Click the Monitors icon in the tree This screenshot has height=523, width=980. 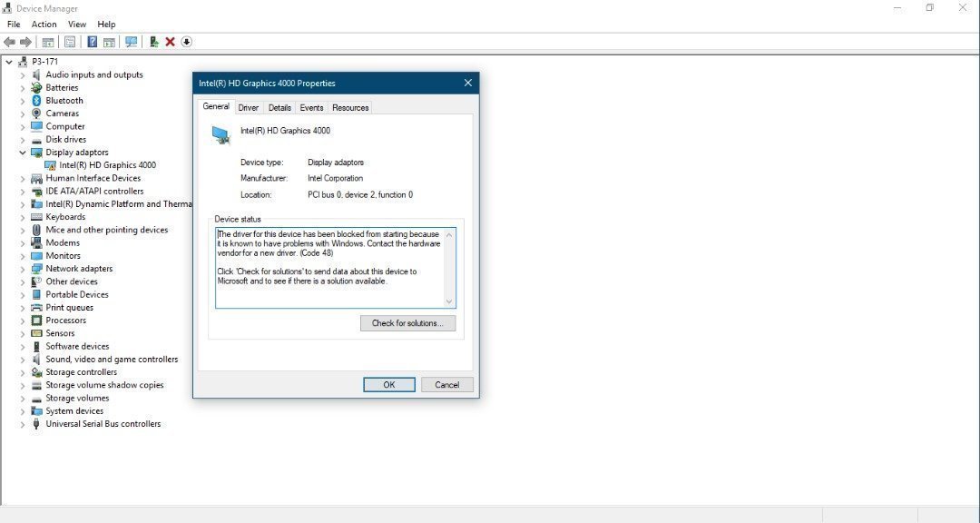[x=36, y=256]
